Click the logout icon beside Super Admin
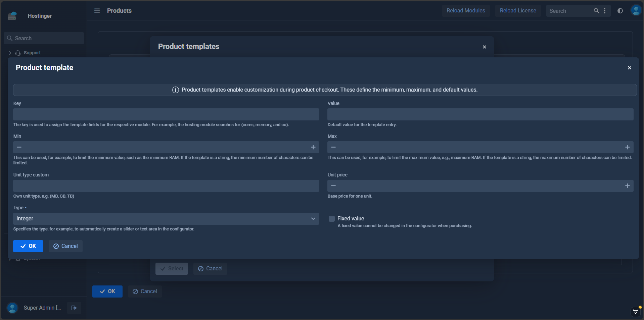This screenshot has height=320, width=644. tap(74, 308)
